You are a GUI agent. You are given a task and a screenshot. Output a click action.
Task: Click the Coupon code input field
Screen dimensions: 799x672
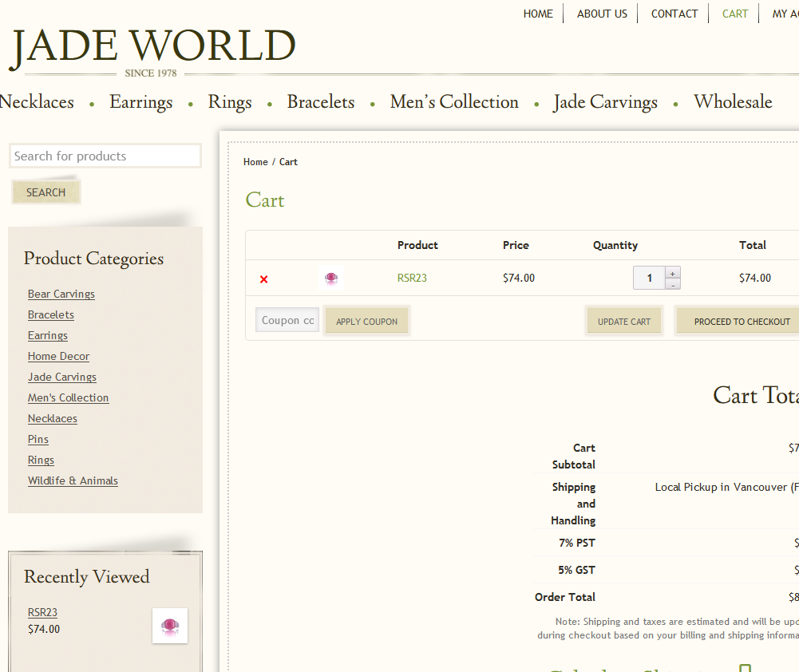287,321
